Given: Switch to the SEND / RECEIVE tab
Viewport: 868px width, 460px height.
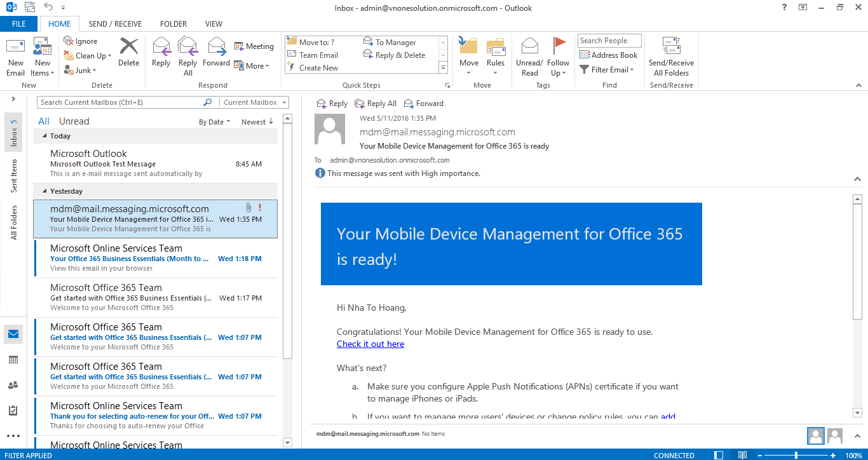Looking at the screenshot, I should coord(116,24).
